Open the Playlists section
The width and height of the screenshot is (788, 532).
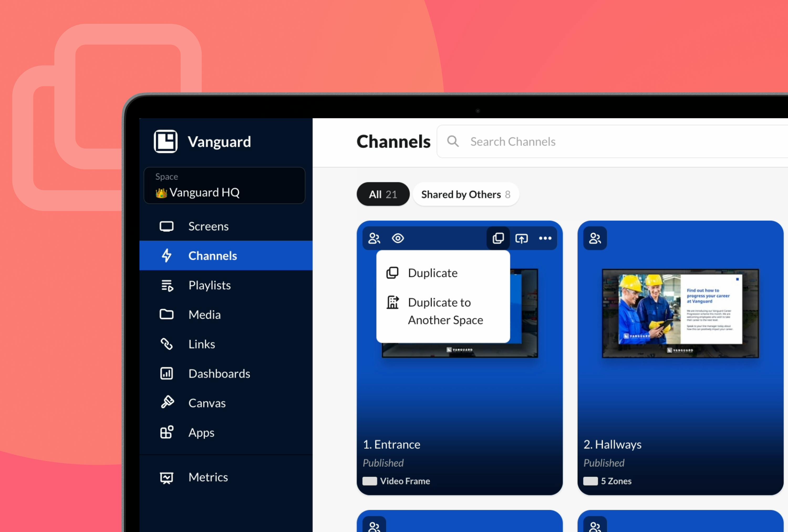(x=209, y=285)
